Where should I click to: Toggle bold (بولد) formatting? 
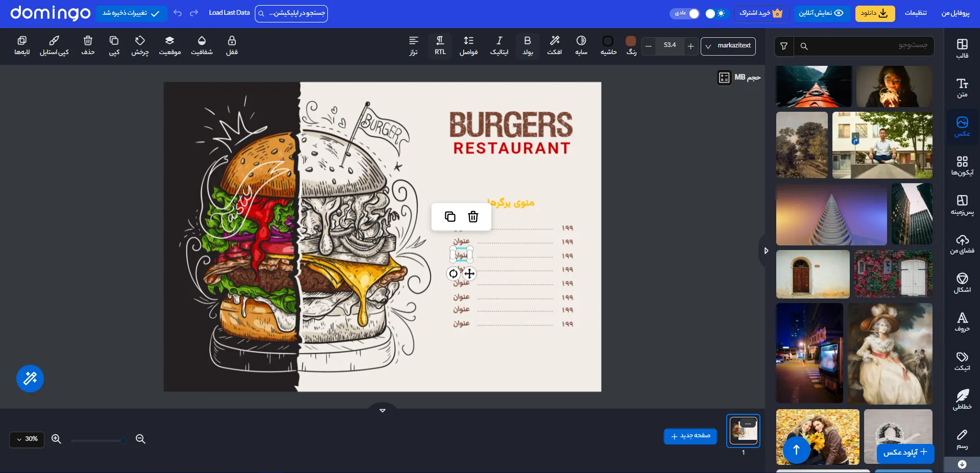click(x=528, y=45)
